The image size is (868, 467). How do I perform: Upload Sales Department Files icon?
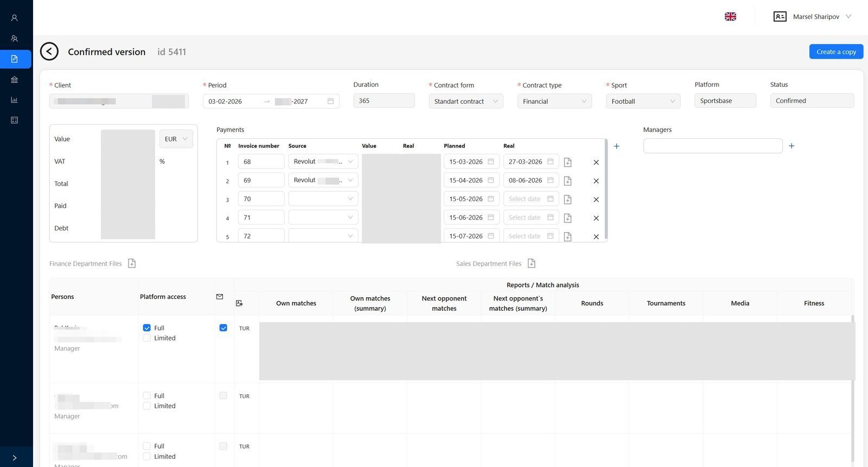(x=532, y=263)
